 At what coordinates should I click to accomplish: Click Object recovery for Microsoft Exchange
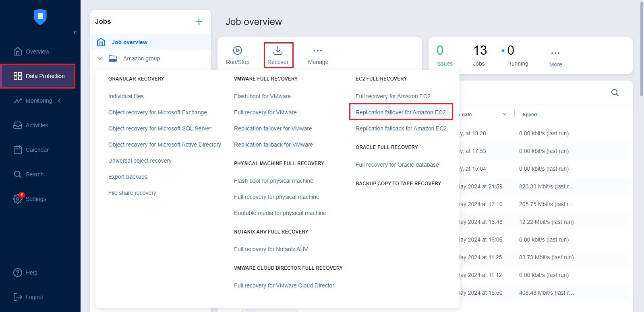[x=157, y=112]
